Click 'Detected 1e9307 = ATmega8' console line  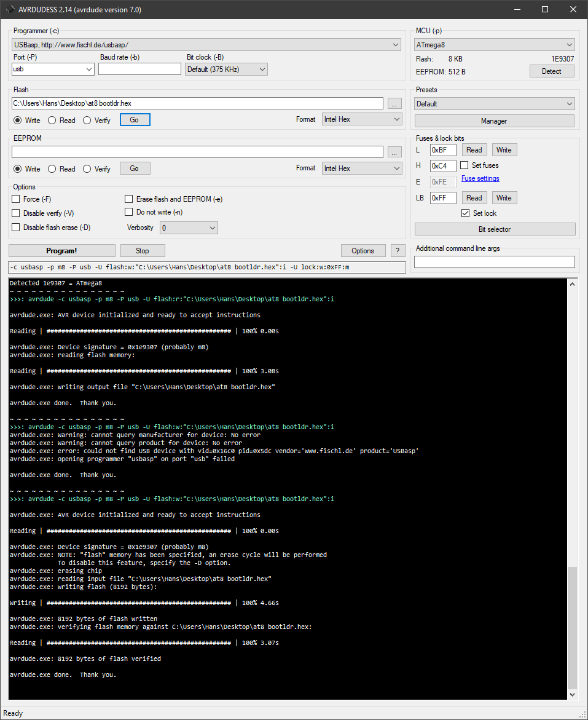(55, 283)
